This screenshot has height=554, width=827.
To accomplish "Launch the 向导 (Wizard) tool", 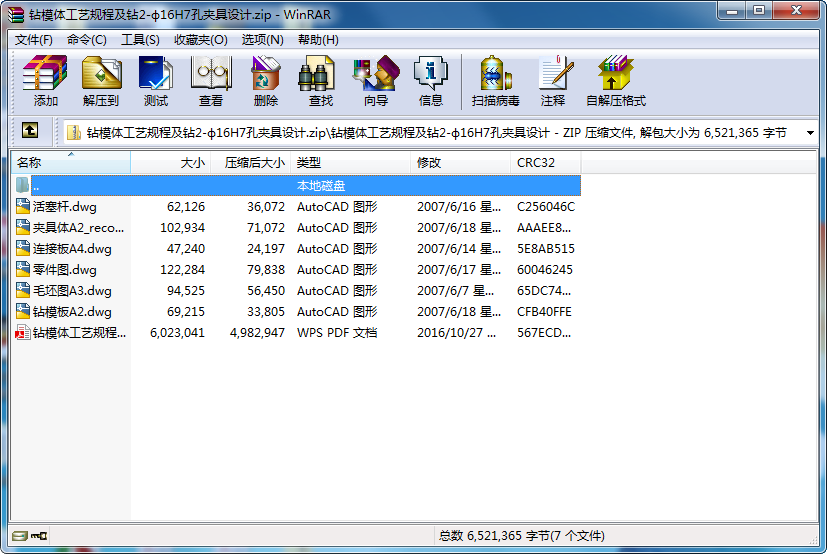I will coord(376,81).
